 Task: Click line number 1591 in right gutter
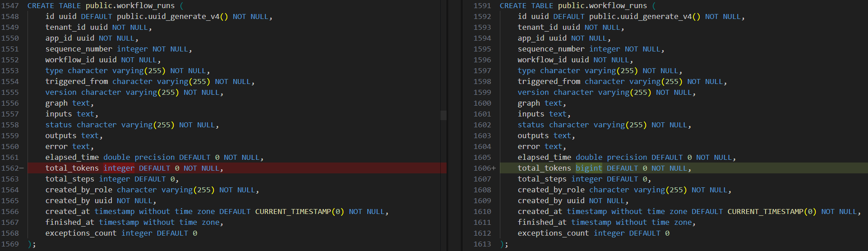tap(482, 6)
